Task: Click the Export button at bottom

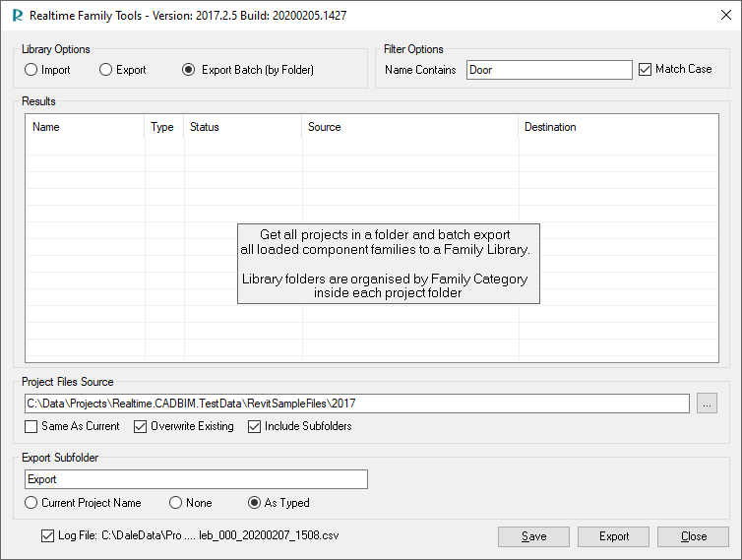Action: pos(614,536)
